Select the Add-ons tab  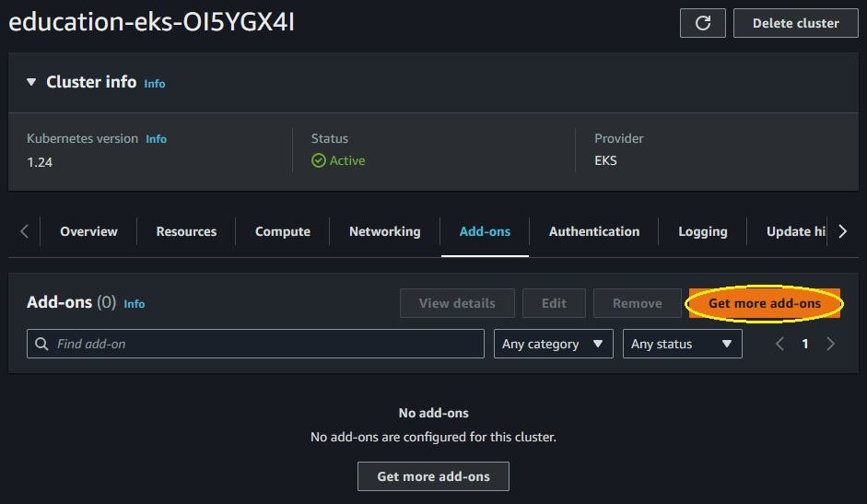click(485, 231)
